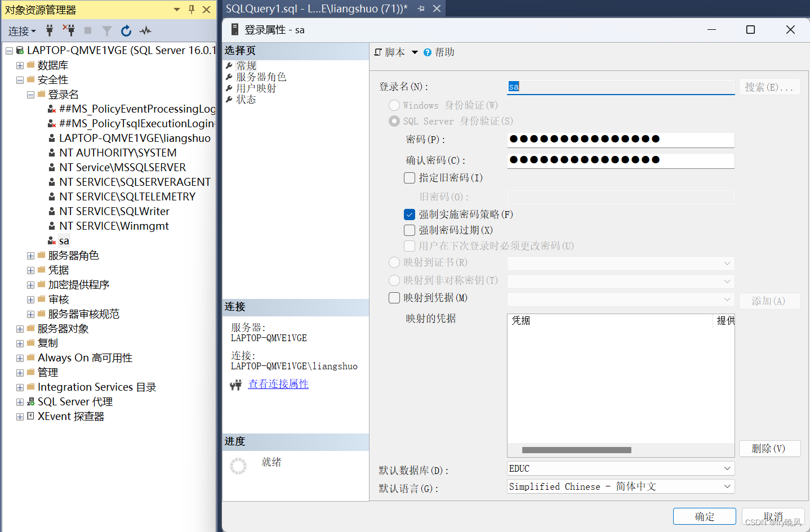
Task: Enable the 强制密码过期 checkbox
Action: (x=409, y=230)
